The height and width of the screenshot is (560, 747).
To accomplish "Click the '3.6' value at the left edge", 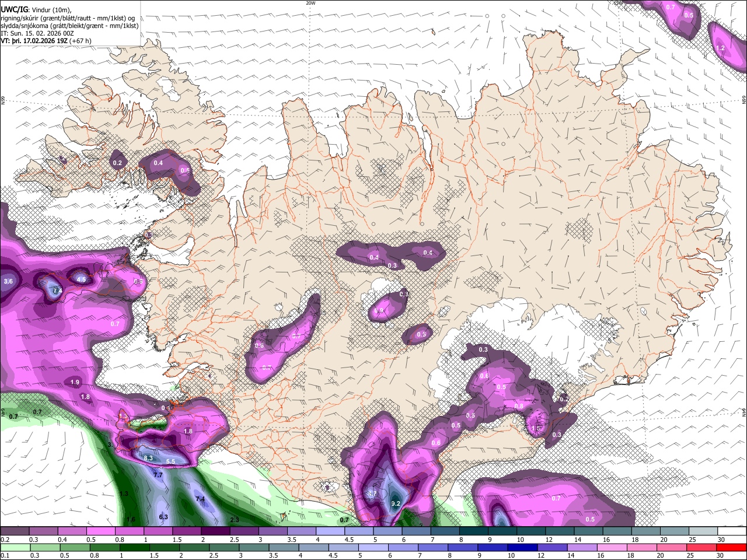I will [8, 281].
